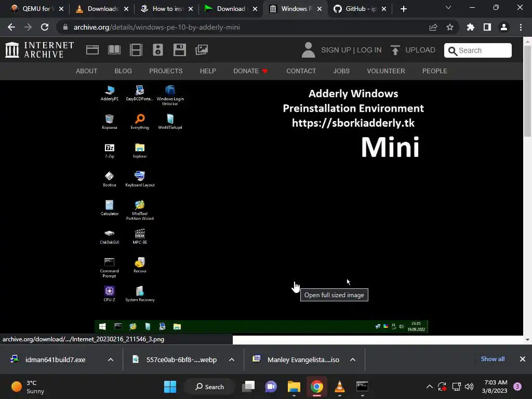Click the magnifier icon in Archive search
Image resolution: width=532 pixels, height=399 pixels.
click(453, 51)
